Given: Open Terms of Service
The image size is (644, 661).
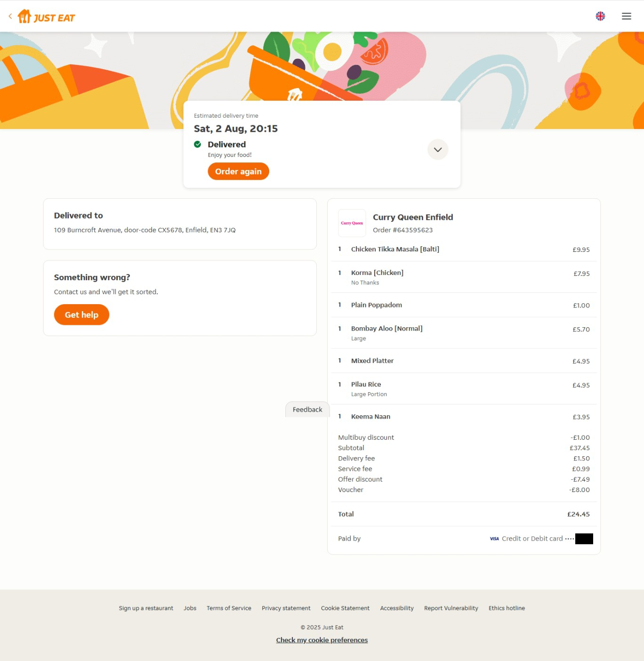Looking at the screenshot, I should pos(229,608).
